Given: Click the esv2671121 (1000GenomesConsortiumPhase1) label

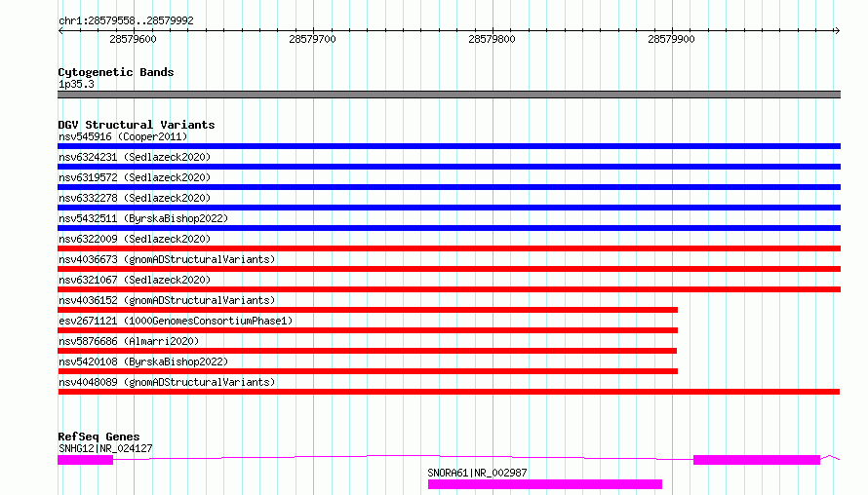Looking at the screenshot, I should (x=176, y=321).
